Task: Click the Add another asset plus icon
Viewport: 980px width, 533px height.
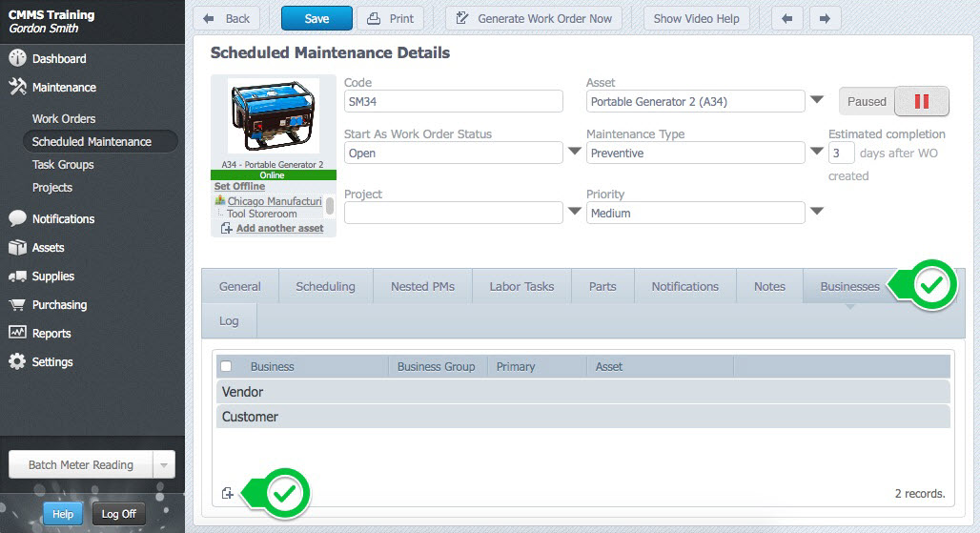Action: [x=226, y=229]
